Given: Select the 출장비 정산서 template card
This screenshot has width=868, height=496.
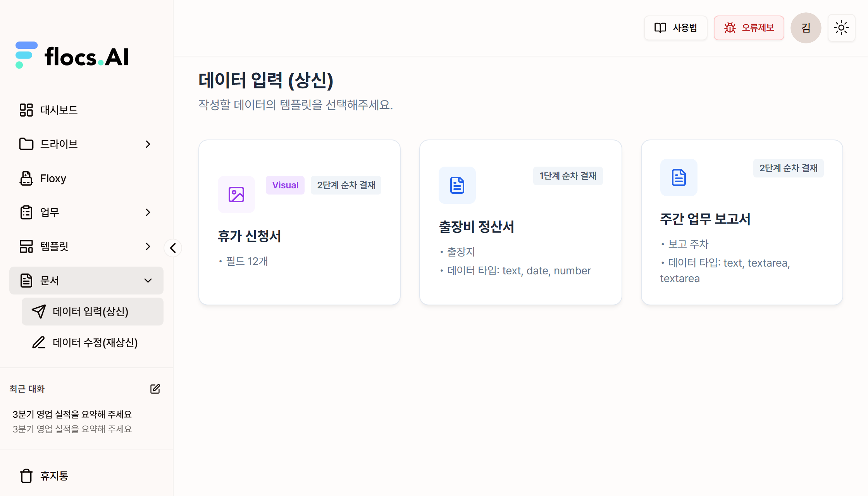Looking at the screenshot, I should click(x=521, y=222).
